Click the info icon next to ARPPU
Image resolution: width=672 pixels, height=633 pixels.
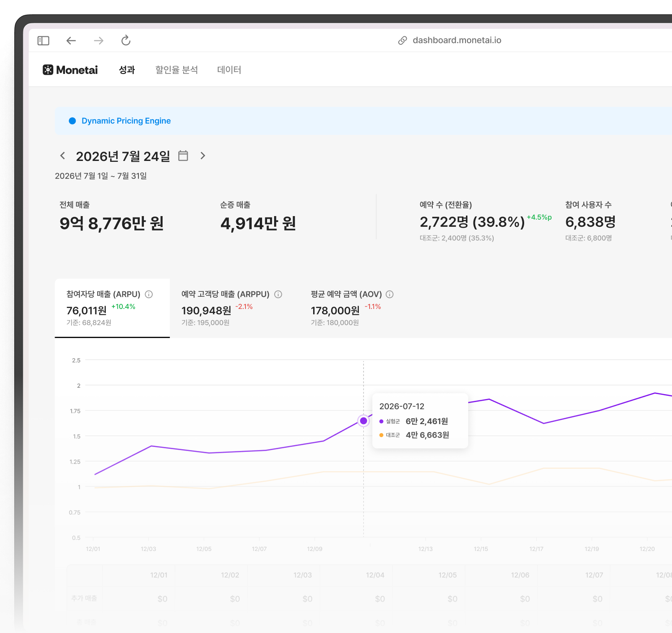[278, 294]
